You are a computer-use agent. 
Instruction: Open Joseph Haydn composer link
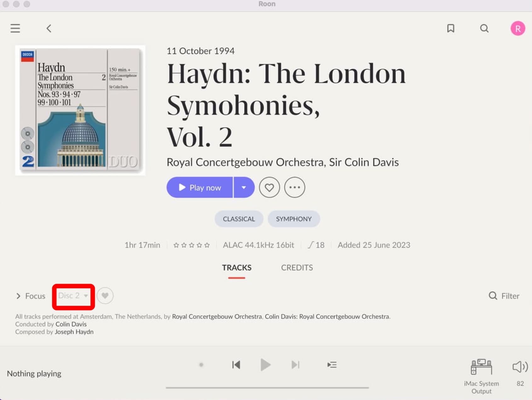pyautogui.click(x=74, y=332)
